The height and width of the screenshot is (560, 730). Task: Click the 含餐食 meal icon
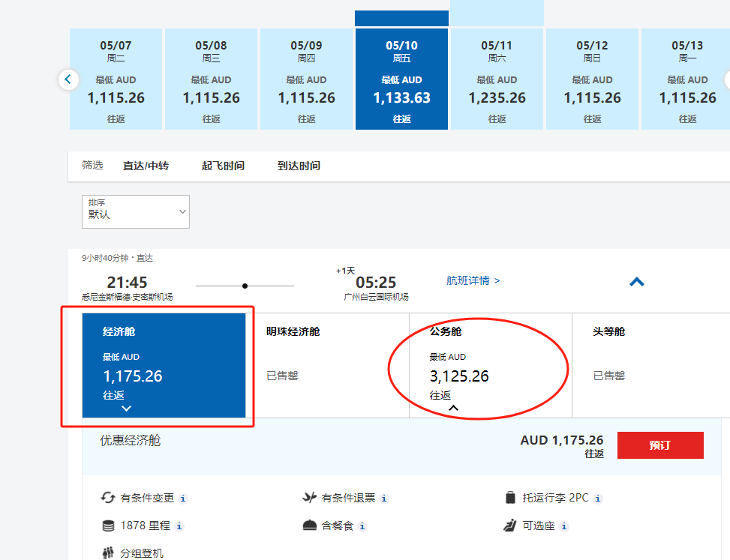310,526
